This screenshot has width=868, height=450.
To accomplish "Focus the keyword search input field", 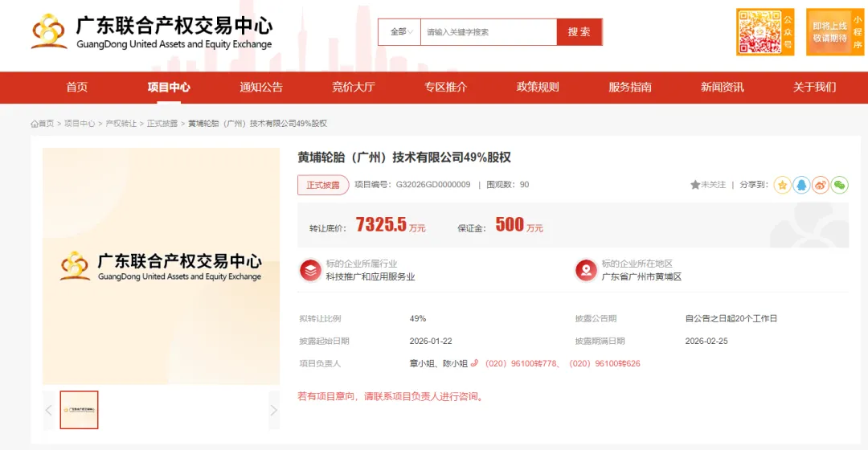I will click(488, 32).
